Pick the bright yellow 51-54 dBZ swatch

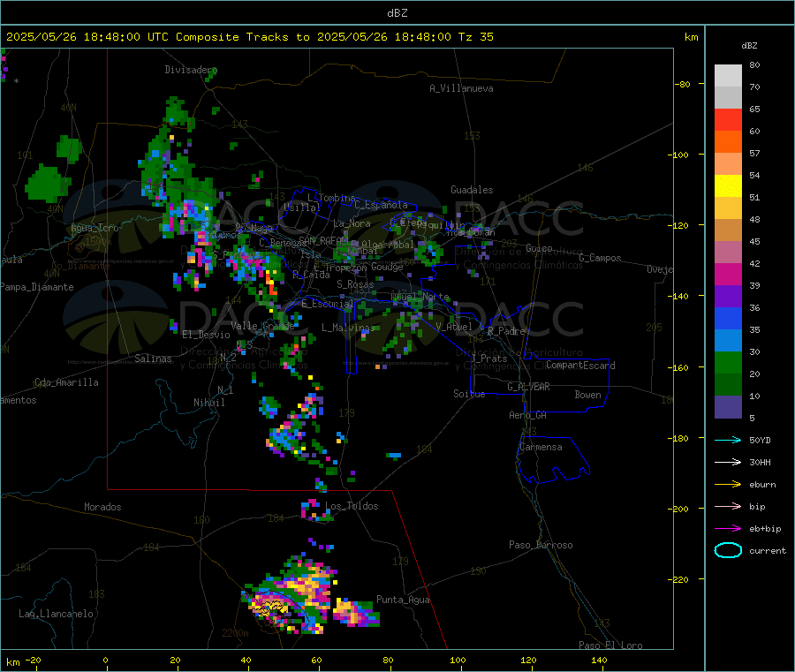point(728,186)
